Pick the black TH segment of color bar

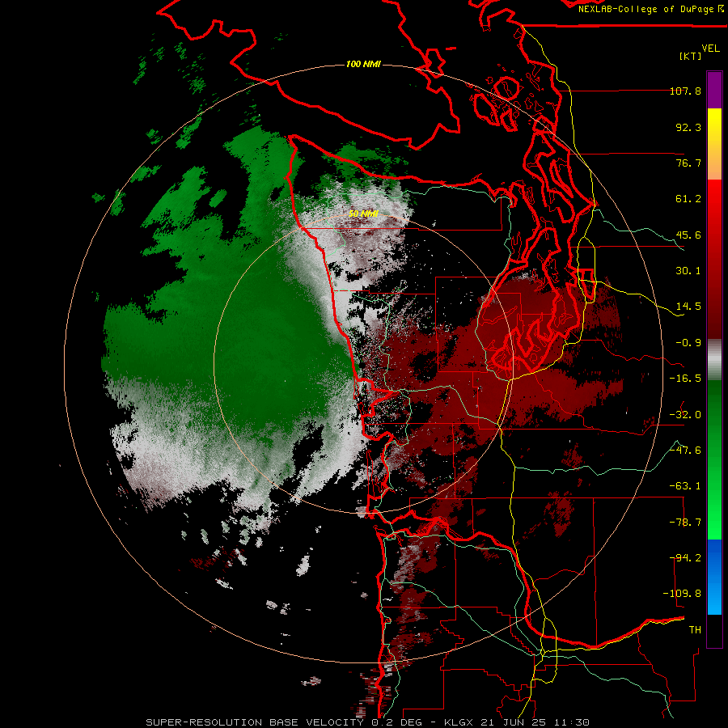(714, 631)
